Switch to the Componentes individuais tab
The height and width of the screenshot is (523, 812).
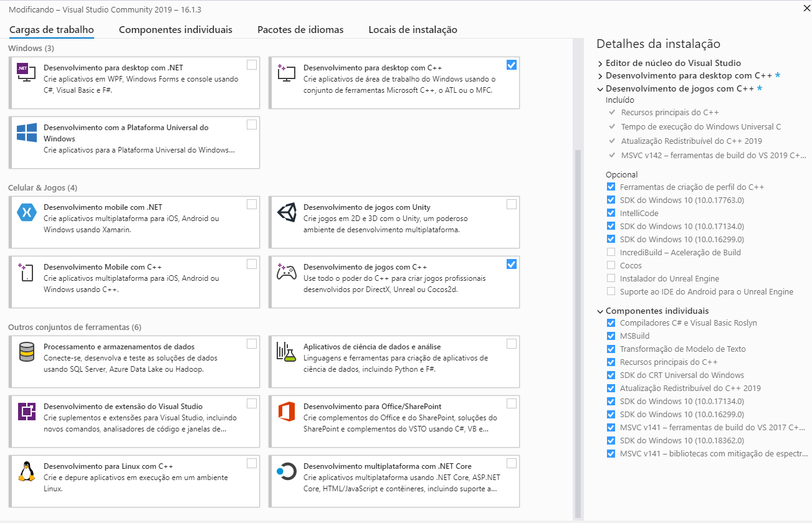point(175,30)
